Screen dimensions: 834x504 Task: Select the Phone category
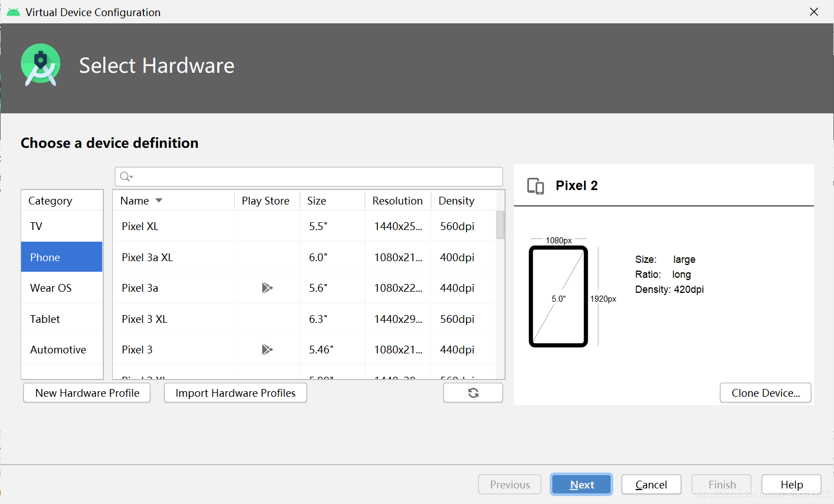[62, 257]
